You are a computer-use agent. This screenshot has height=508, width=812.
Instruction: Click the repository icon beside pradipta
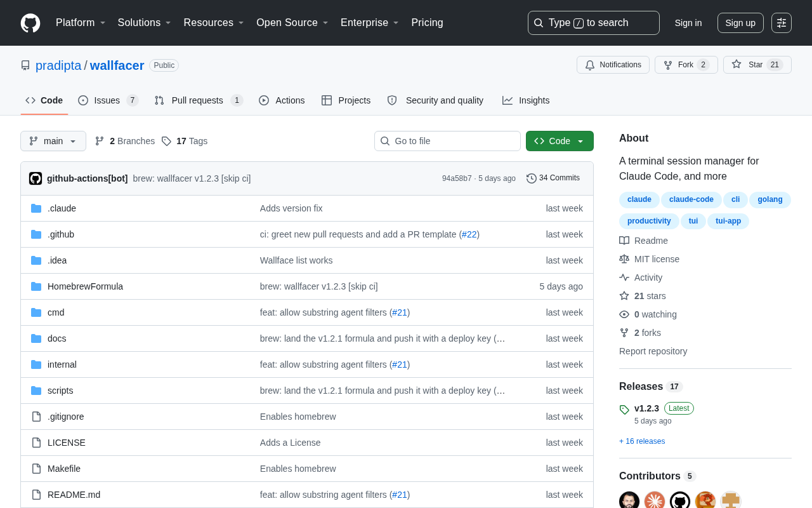(25, 65)
